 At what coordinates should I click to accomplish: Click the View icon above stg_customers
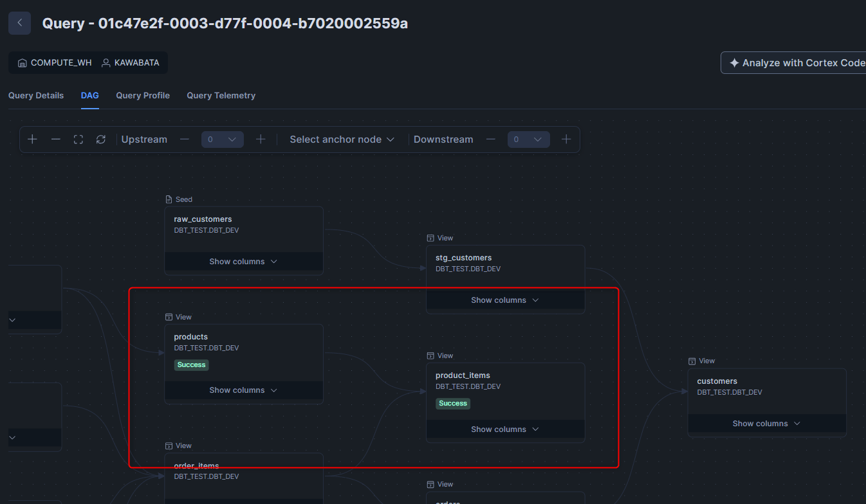tap(430, 238)
